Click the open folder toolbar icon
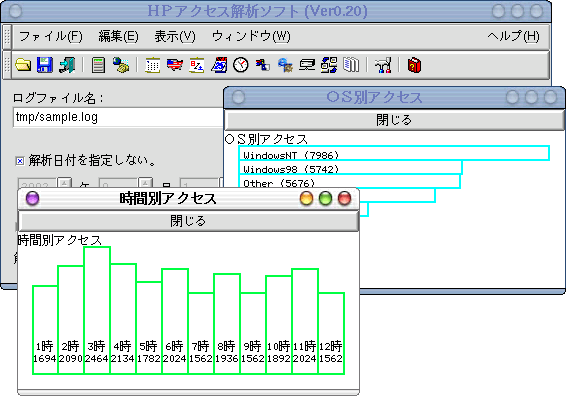Viewport: 566px width, 396px height. pyautogui.click(x=23, y=65)
